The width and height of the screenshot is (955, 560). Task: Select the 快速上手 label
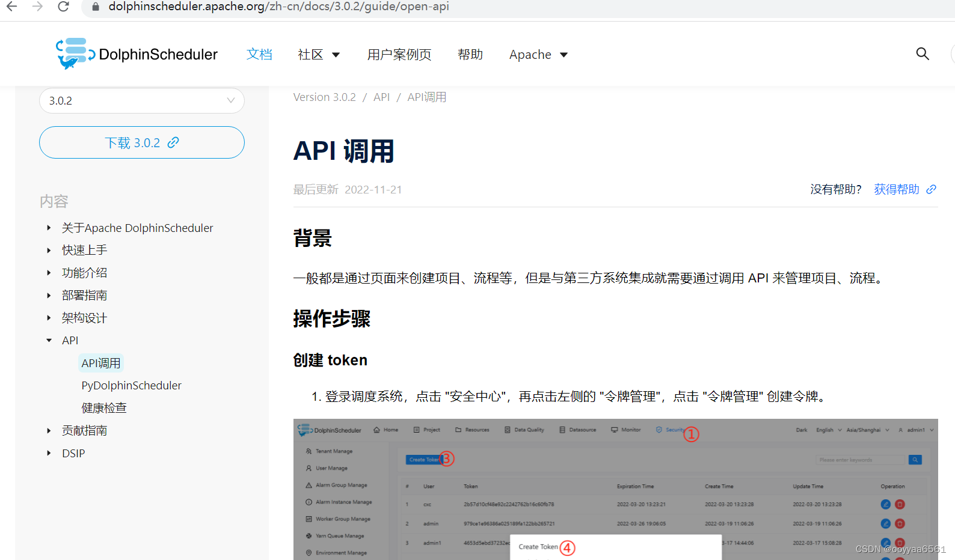[x=84, y=250]
